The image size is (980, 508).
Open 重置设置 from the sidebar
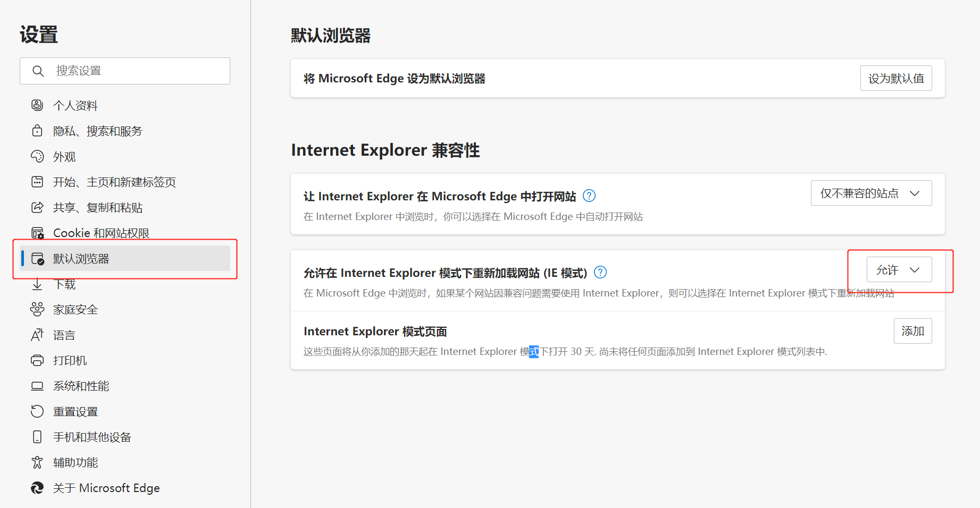pos(75,411)
